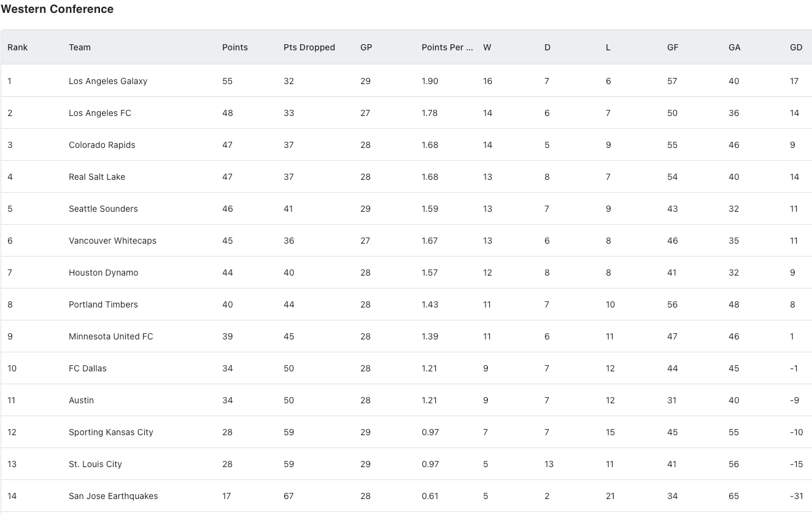
Task: Select the Los Angeles Galaxy team name
Action: point(108,81)
